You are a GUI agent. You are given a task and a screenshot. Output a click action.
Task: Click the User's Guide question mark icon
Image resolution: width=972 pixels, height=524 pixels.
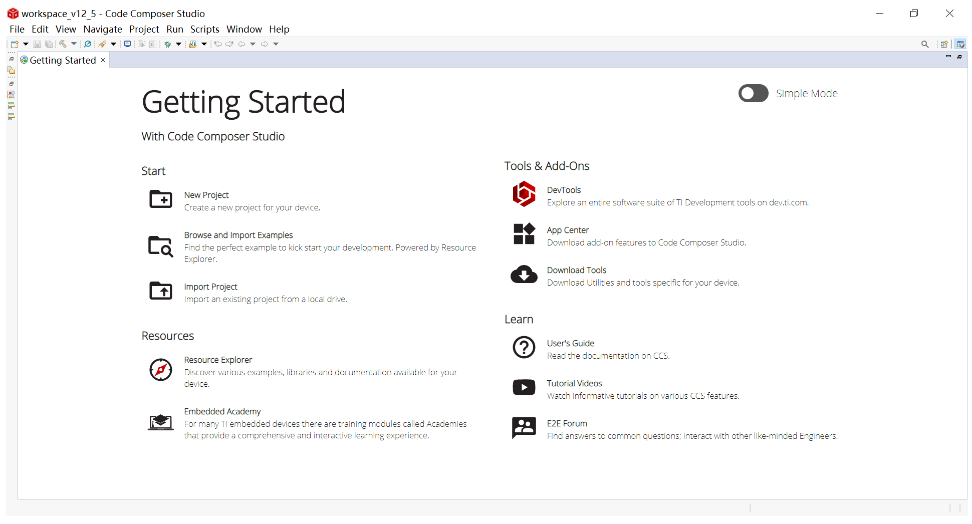click(x=524, y=347)
